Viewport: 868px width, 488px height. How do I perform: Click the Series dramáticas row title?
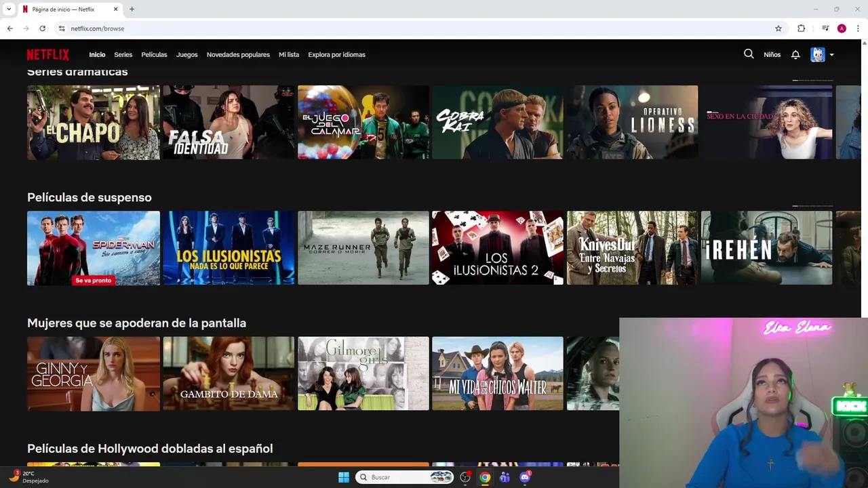point(77,71)
